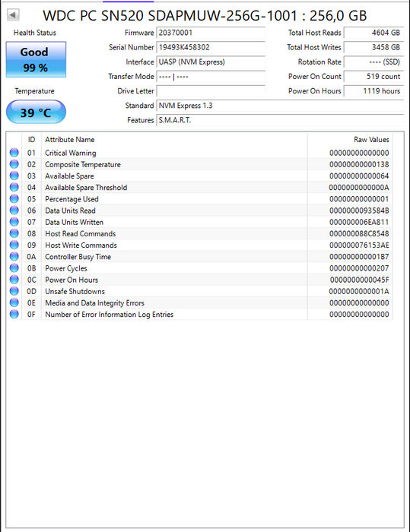This screenshot has height=532, width=410.
Task: Click status orb for Data Units Written
Action: pos(14,222)
